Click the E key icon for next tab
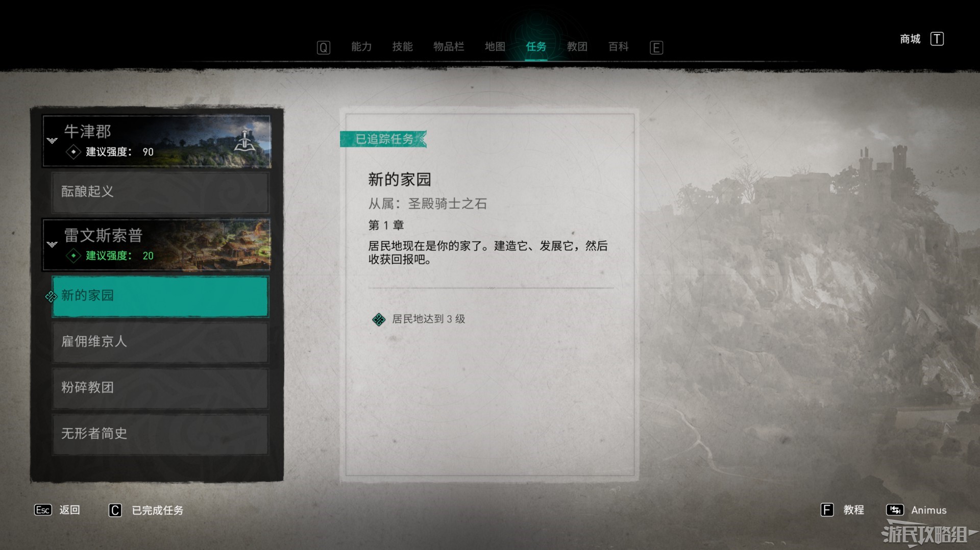 click(x=656, y=47)
